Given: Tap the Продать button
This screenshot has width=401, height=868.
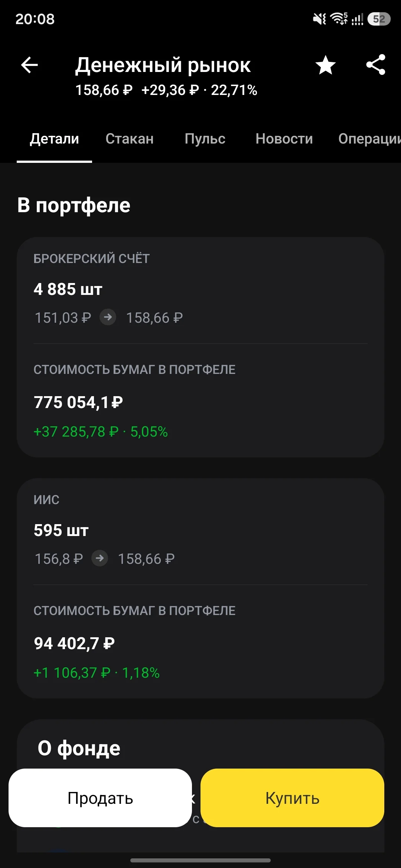Looking at the screenshot, I should (100, 798).
